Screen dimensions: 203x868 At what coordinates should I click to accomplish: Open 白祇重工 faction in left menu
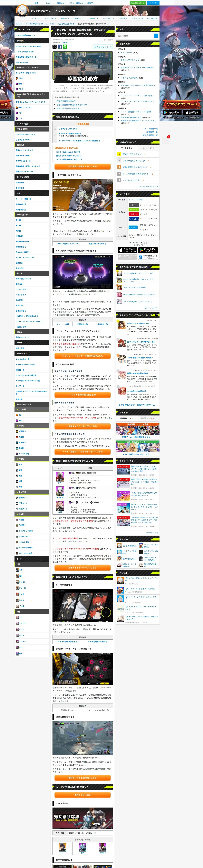point(20,525)
